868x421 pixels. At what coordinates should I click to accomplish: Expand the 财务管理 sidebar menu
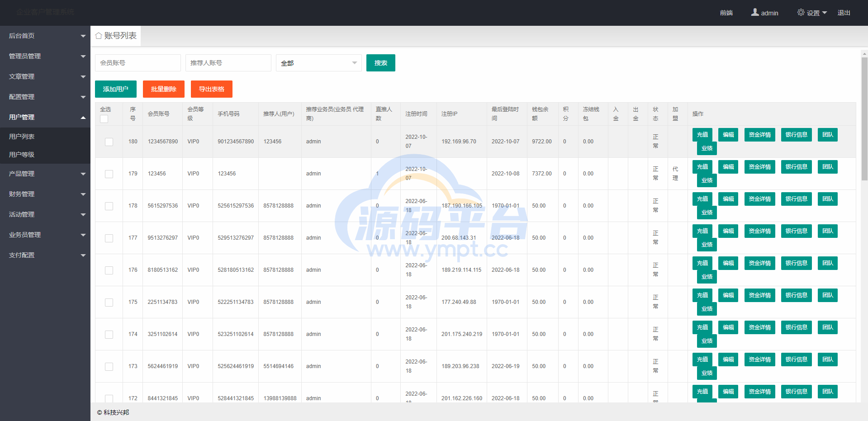pos(45,194)
